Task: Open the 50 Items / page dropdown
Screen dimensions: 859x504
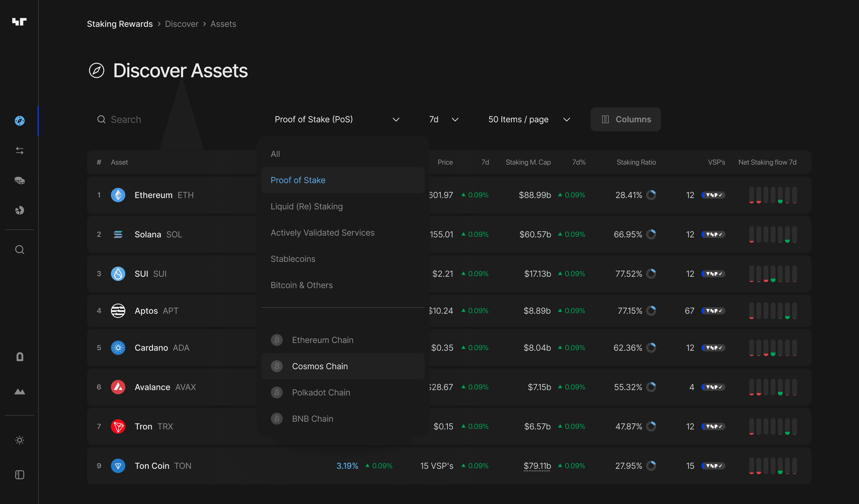Action: pos(529,119)
